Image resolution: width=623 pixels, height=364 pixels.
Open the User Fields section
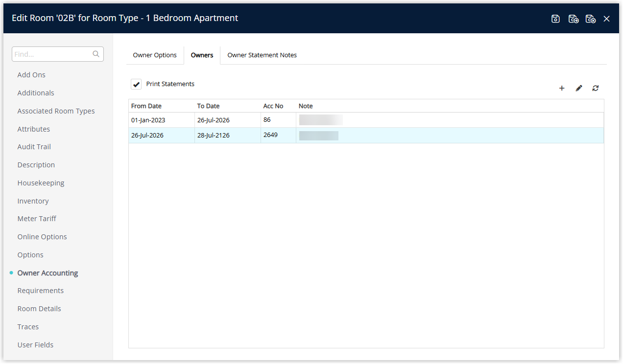(35, 345)
